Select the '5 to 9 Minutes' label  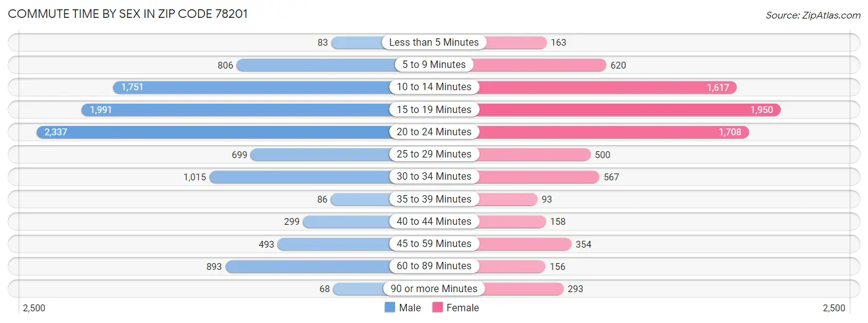434,65
